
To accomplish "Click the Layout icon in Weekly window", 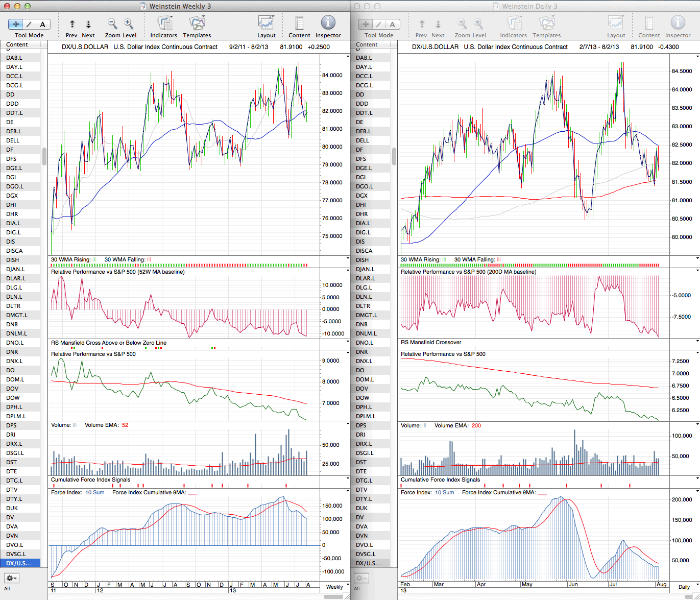I will pos(266,24).
